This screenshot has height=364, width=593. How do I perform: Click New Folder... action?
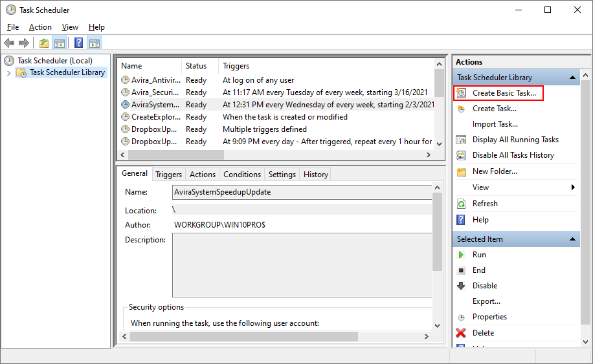click(x=495, y=171)
